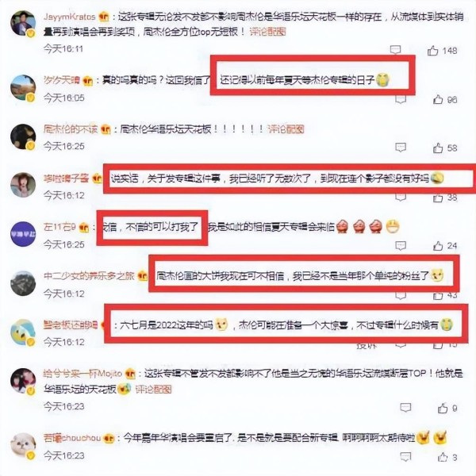This screenshot has width=476, height=476.
Task: Like 周杰伦的不读's comment with 58 likes
Action: (x=438, y=148)
